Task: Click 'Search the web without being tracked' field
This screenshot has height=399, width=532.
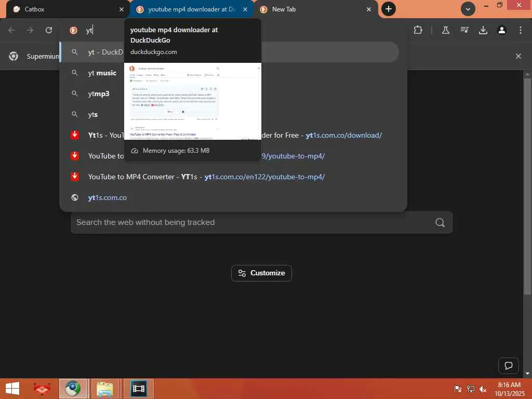Action: [262, 222]
